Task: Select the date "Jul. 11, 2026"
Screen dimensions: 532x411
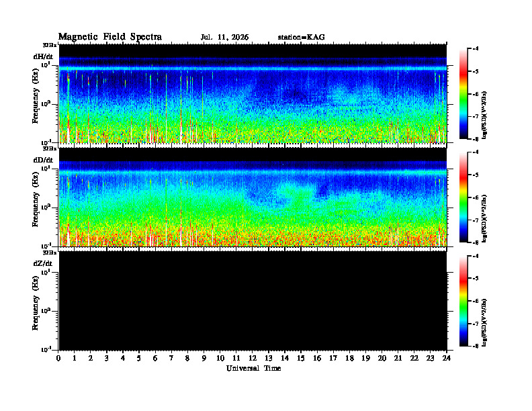Action: pos(224,38)
